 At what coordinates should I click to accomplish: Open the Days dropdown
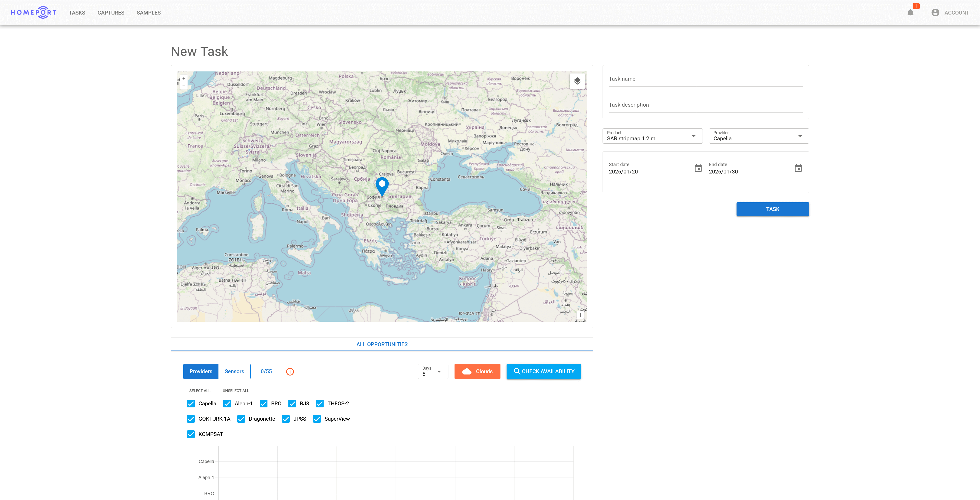[433, 371]
